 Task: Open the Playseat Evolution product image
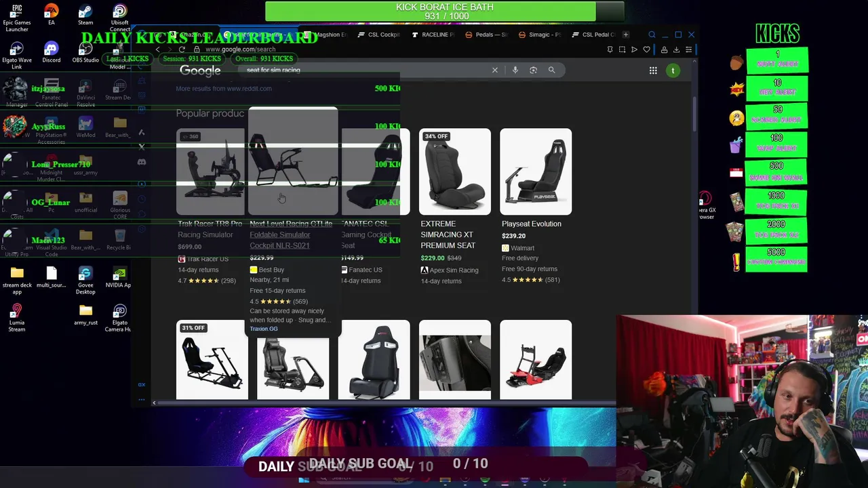[x=536, y=171]
